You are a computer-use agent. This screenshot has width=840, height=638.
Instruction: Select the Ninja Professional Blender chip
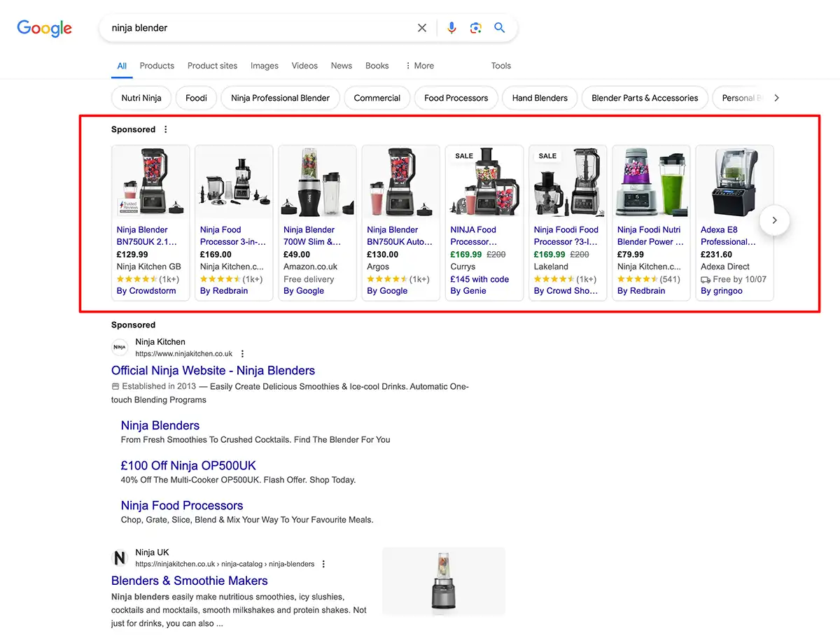pyautogui.click(x=280, y=98)
